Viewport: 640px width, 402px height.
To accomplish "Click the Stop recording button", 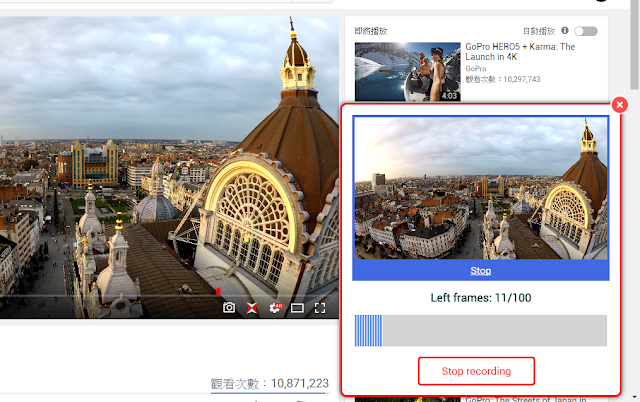I will pyautogui.click(x=476, y=371).
